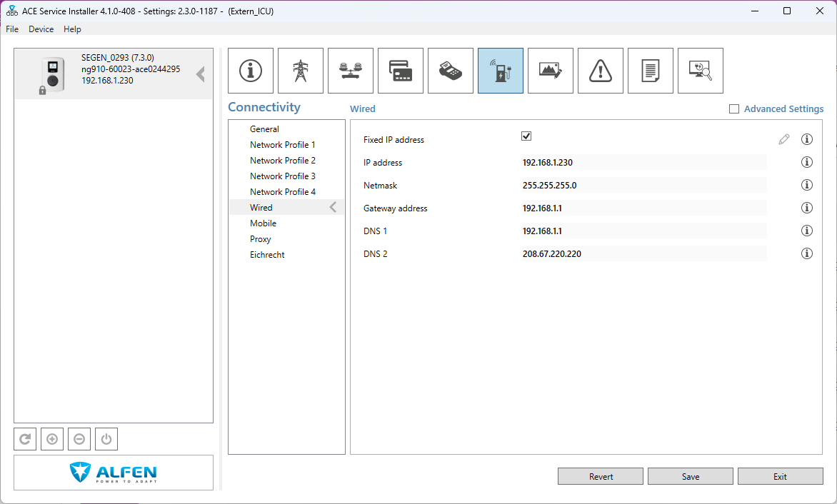
Task: Select Network Profile 1 in sidebar
Action: tap(282, 145)
